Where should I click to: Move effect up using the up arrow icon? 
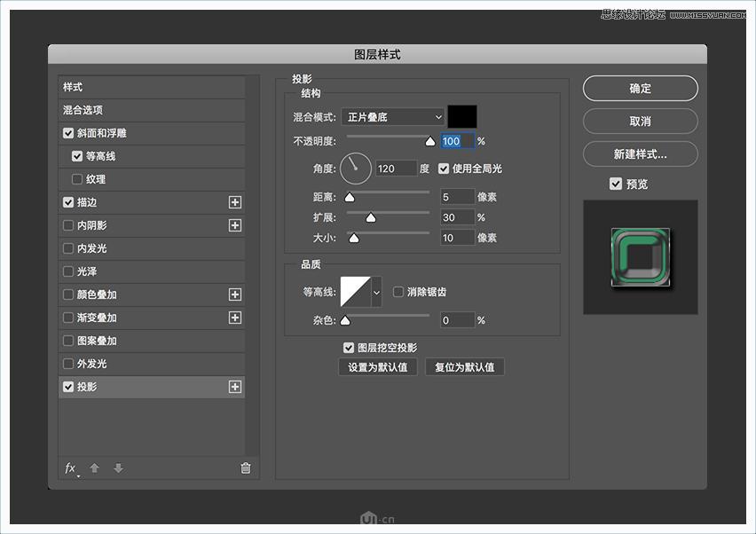[x=94, y=468]
